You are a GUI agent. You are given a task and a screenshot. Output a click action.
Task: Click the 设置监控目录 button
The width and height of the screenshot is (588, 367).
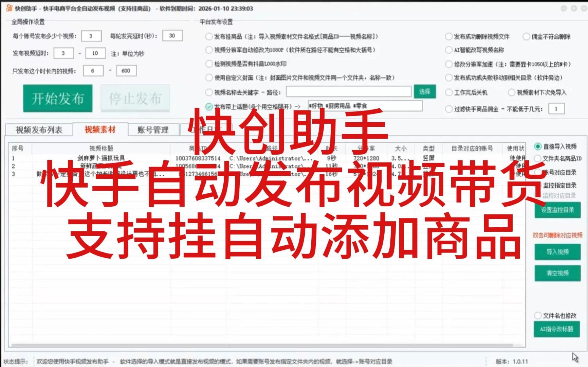click(x=557, y=210)
